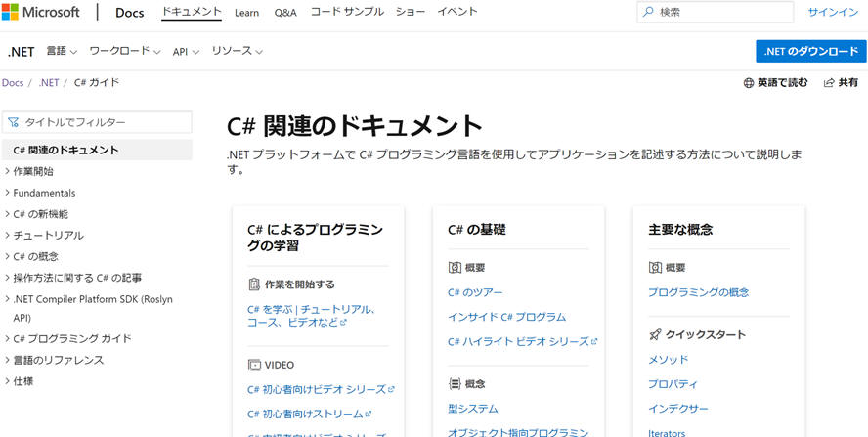This screenshot has width=868, height=437.
Task: Click the 主要な概念 card heading
Action: pyautogui.click(x=680, y=230)
